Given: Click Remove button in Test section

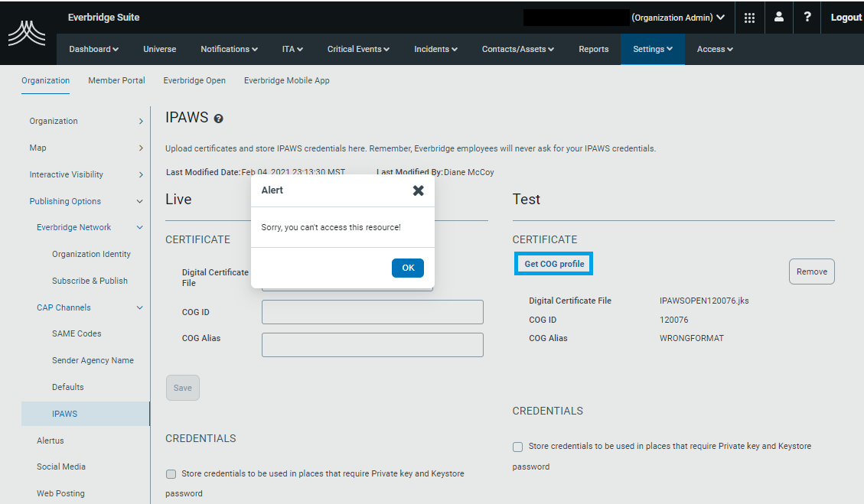Looking at the screenshot, I should 812,272.
